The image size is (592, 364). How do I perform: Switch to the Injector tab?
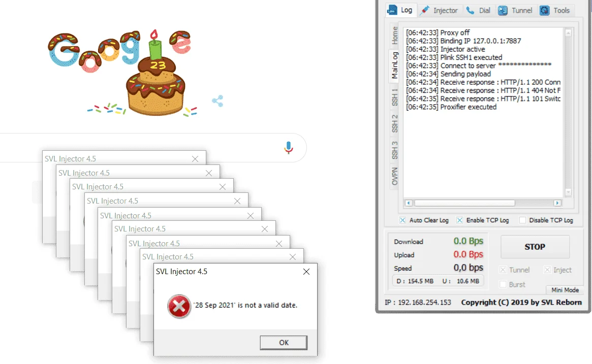click(440, 11)
